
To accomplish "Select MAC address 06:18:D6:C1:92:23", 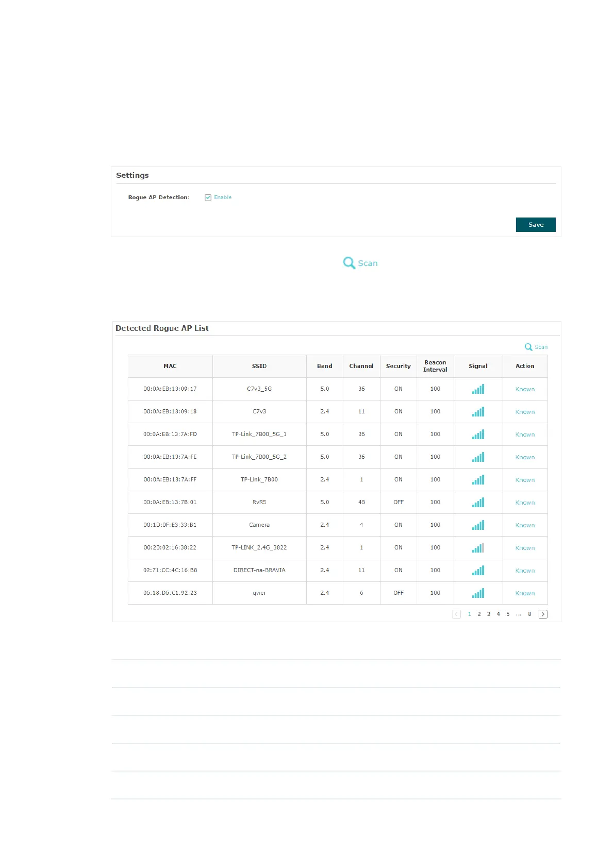I will click(170, 593).
